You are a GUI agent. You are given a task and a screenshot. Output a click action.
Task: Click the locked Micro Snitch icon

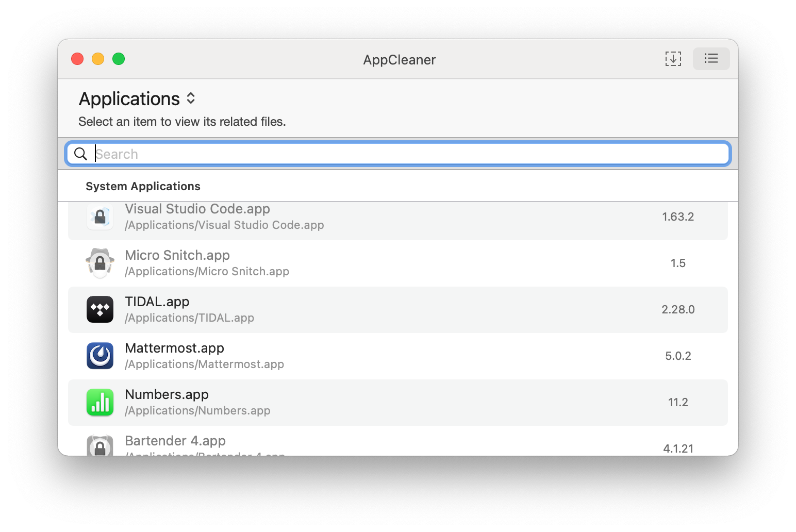100,263
